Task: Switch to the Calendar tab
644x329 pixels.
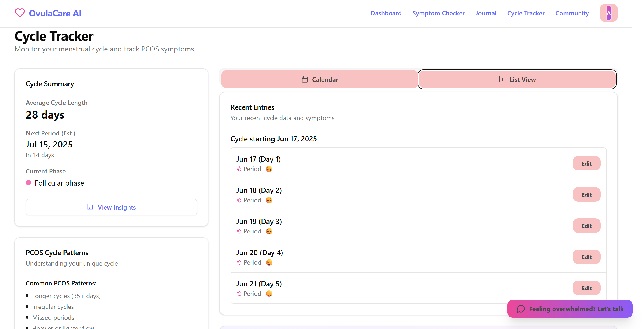Action: (x=319, y=79)
